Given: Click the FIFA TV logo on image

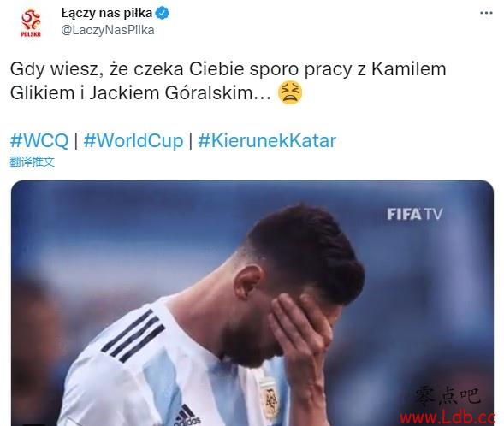Looking at the screenshot, I should 414,214.
